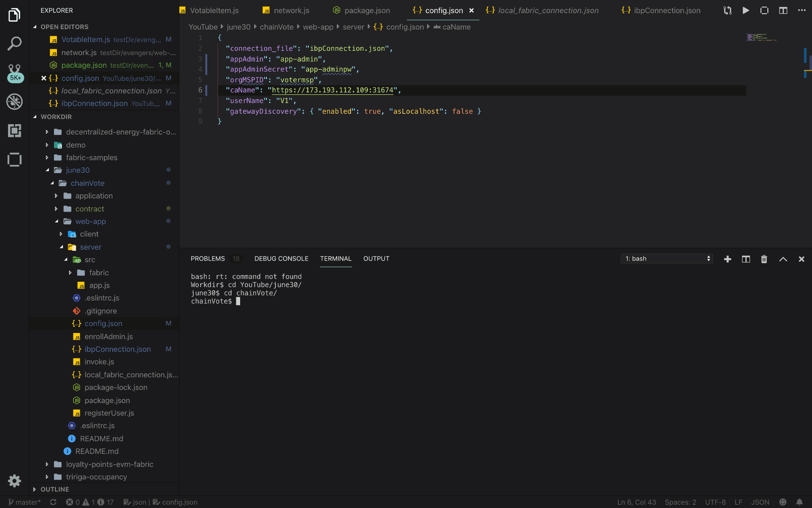Close the config.json editor tab
This screenshot has width=812, height=508.
[471, 10]
